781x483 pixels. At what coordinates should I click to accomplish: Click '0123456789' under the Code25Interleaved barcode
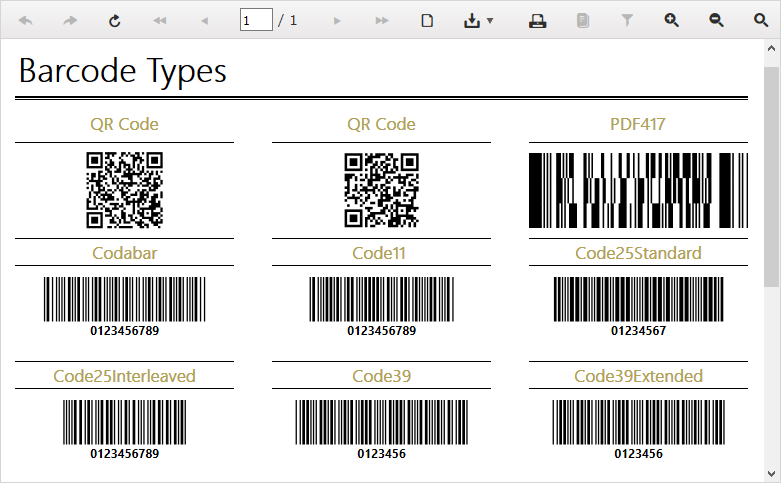(x=125, y=454)
